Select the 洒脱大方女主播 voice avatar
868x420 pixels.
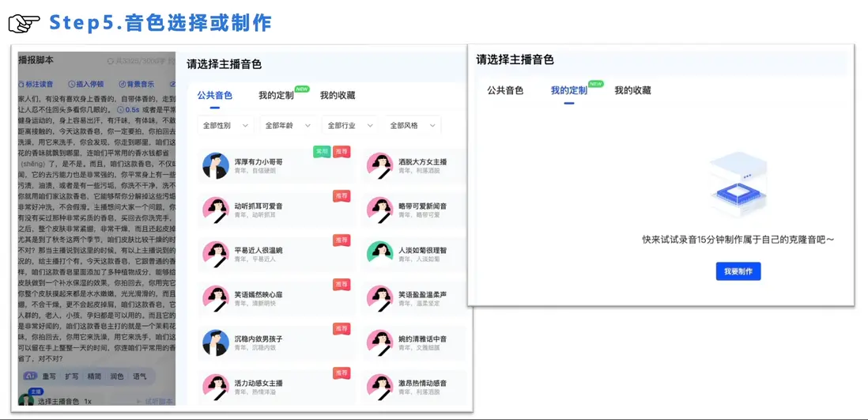tap(380, 165)
